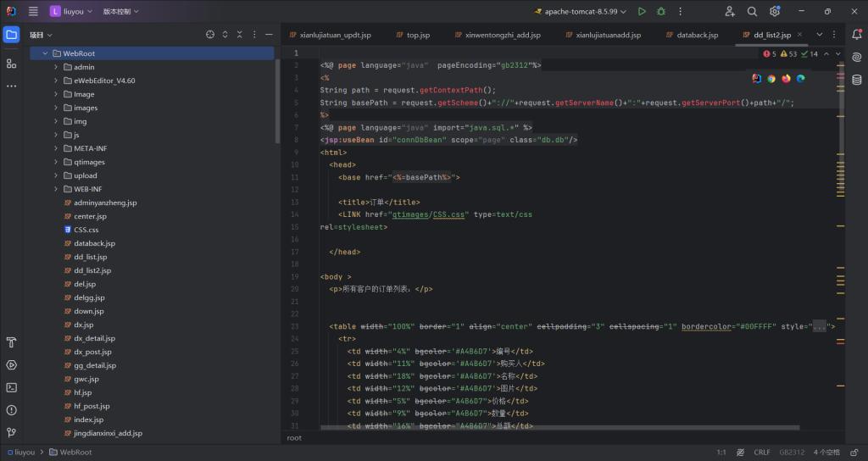Open the Build hammer tool window
Image resolution: width=868 pixels, height=461 pixels.
pos(11,343)
